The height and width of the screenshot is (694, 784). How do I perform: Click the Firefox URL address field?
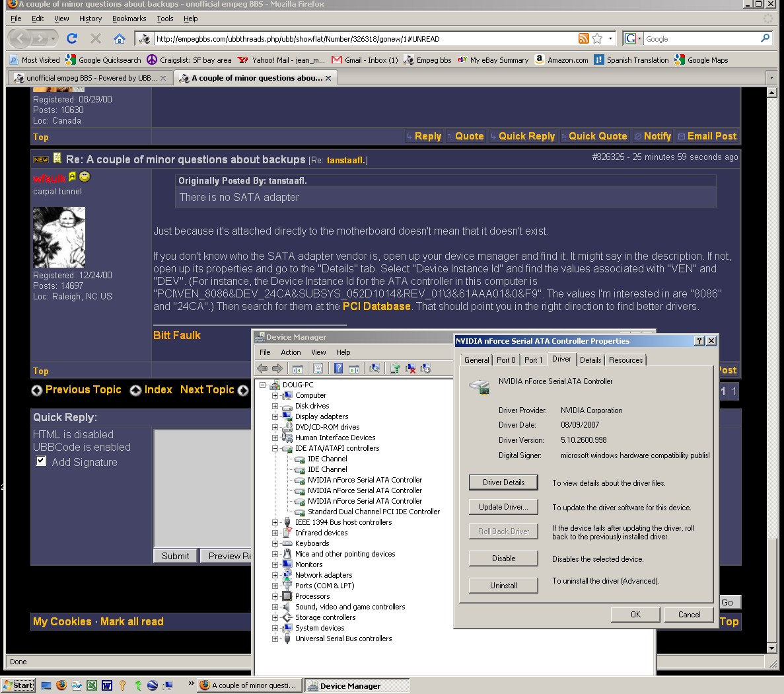point(365,38)
